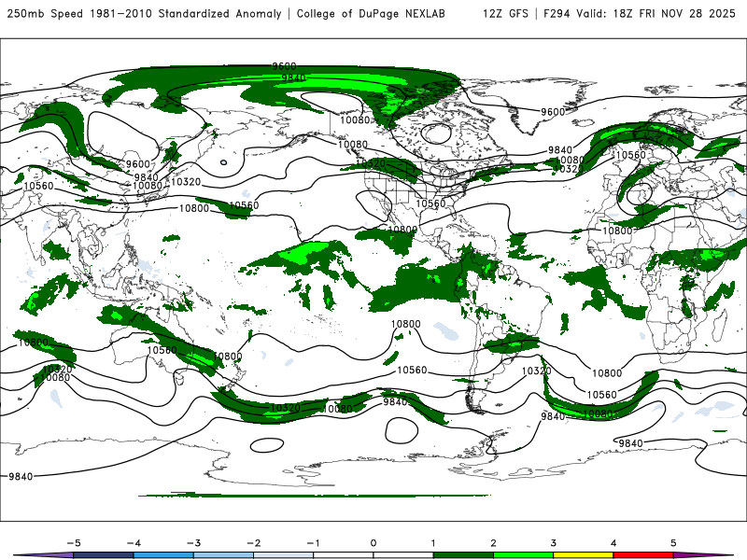Viewport: 747px width, 560px height.
Task: Click the '9840' contour label over Antarctica's western edge
Action: [21, 477]
